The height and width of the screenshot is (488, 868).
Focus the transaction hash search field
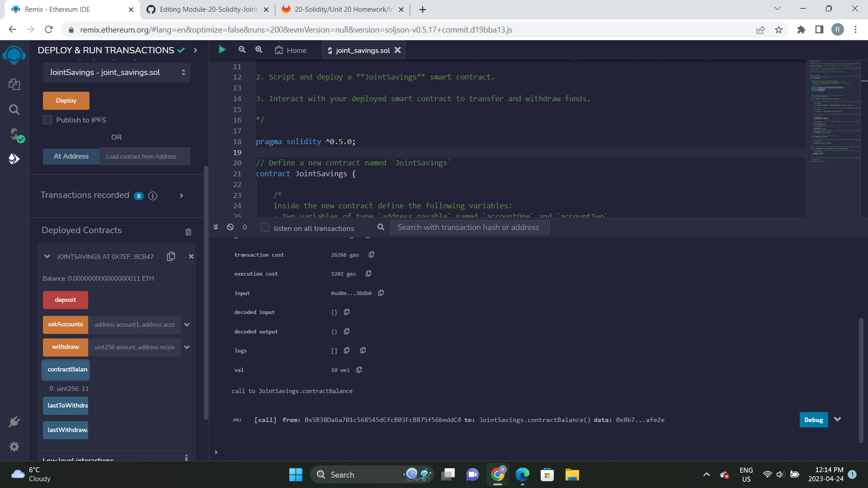coord(470,227)
